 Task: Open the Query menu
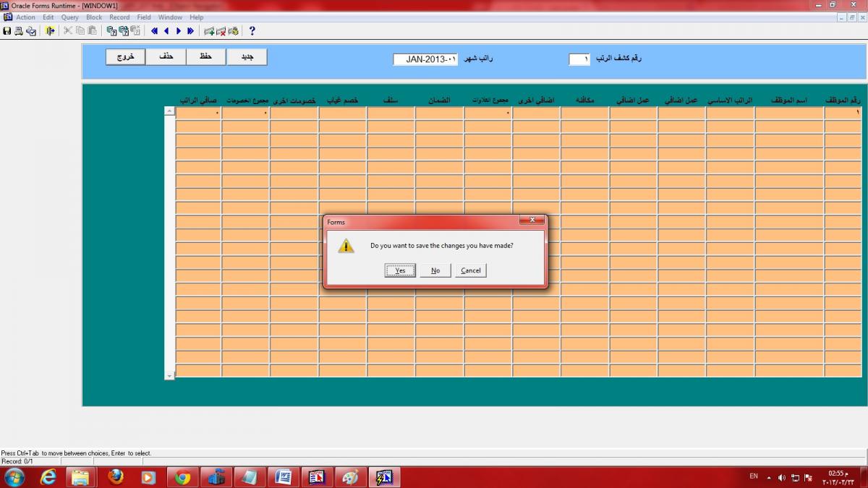[x=69, y=17]
